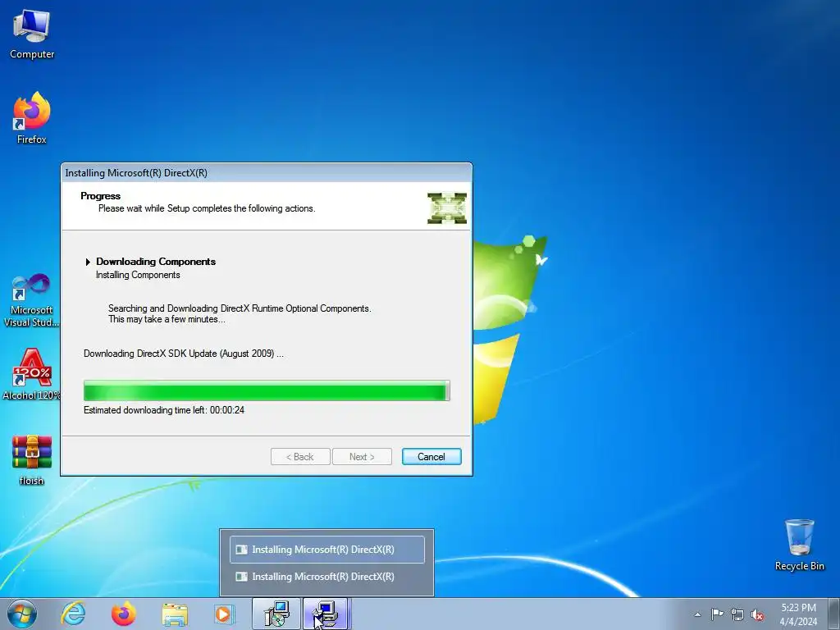Click 'Estimated downloading time left' text

164,410
